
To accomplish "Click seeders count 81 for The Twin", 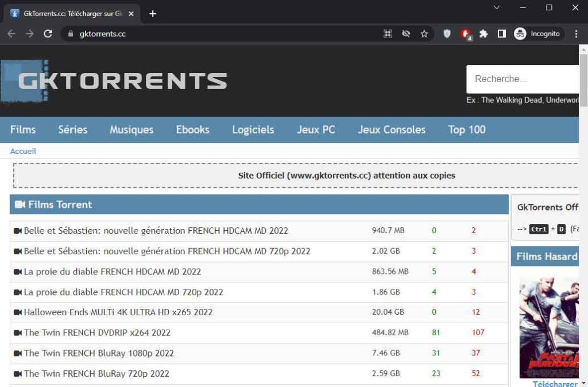I will pyautogui.click(x=436, y=332).
